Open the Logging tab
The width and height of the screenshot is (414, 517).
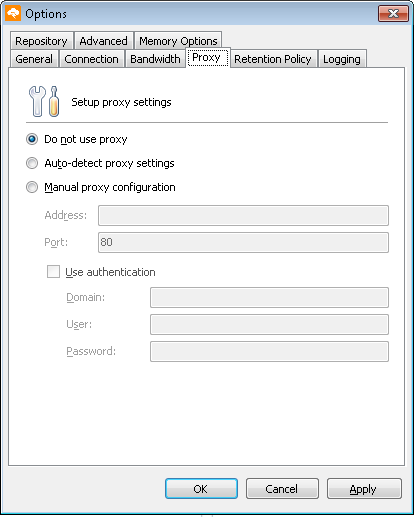pyautogui.click(x=342, y=59)
